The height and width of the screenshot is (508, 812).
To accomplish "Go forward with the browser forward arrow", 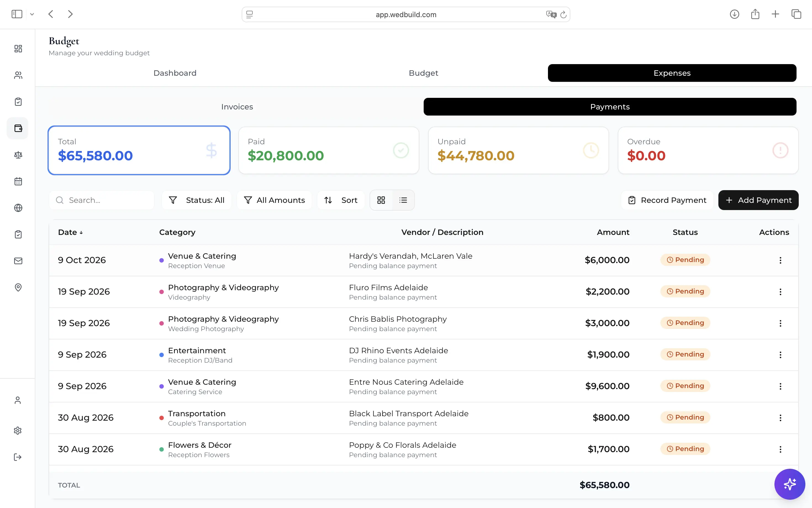I will tap(70, 14).
